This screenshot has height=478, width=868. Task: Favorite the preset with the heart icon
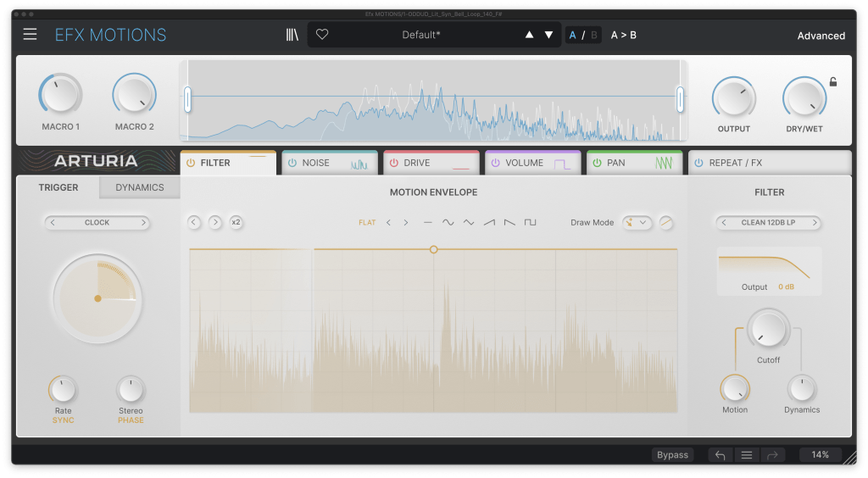coord(322,35)
